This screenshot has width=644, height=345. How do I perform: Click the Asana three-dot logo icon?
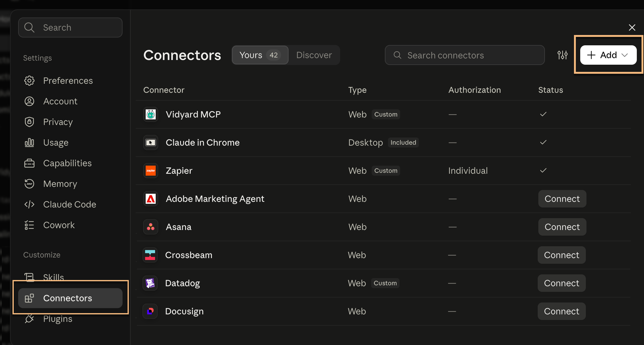151,227
